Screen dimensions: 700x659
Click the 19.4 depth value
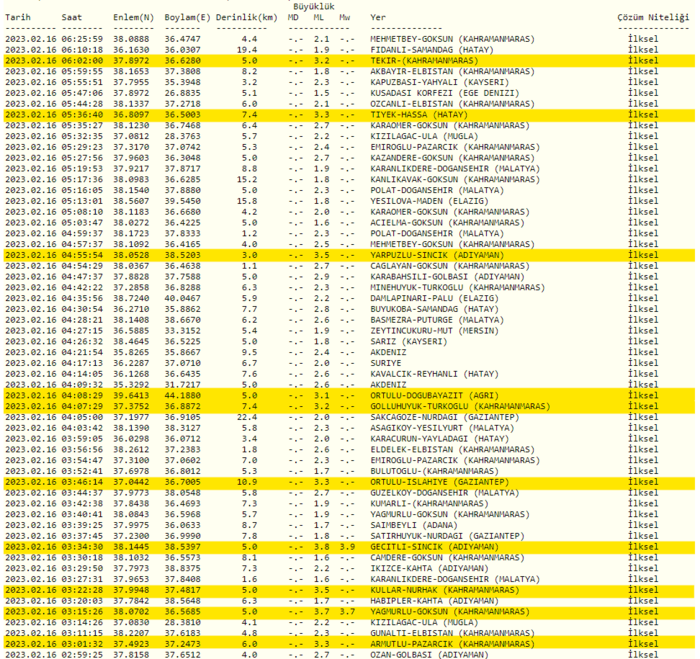247,50
